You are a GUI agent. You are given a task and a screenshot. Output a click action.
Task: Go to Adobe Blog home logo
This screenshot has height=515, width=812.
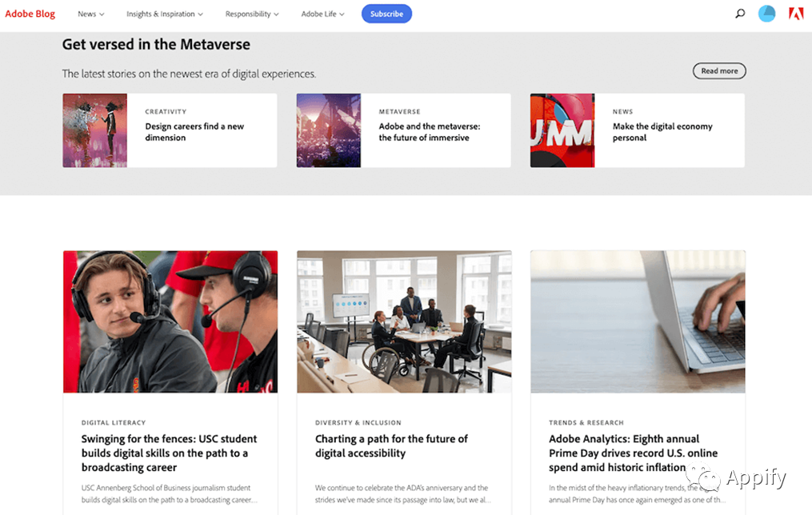tap(30, 14)
